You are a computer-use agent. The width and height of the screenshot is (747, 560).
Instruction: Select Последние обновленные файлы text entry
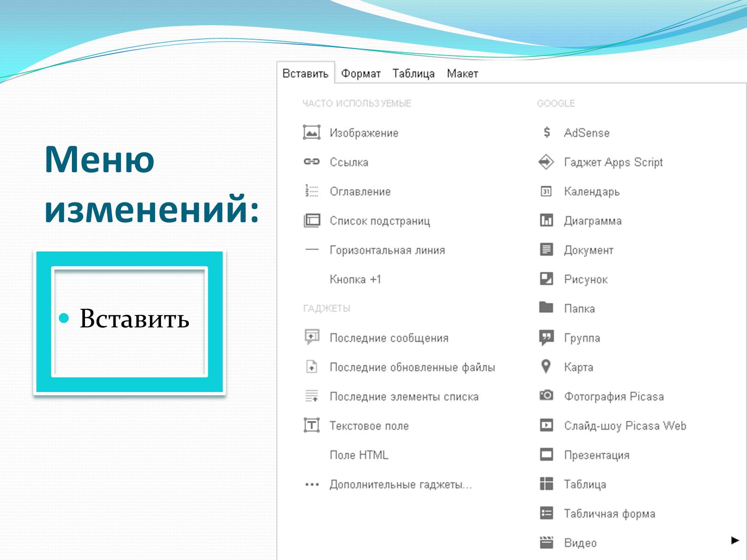click(412, 367)
